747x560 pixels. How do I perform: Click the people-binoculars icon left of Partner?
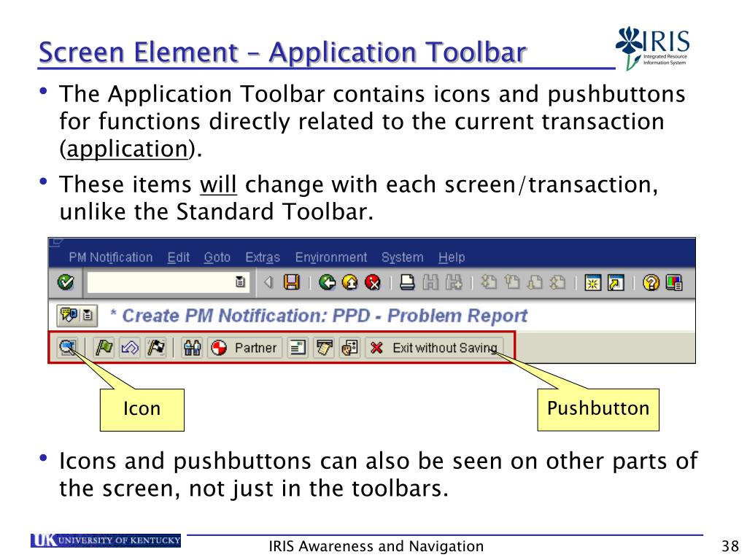click(x=192, y=348)
